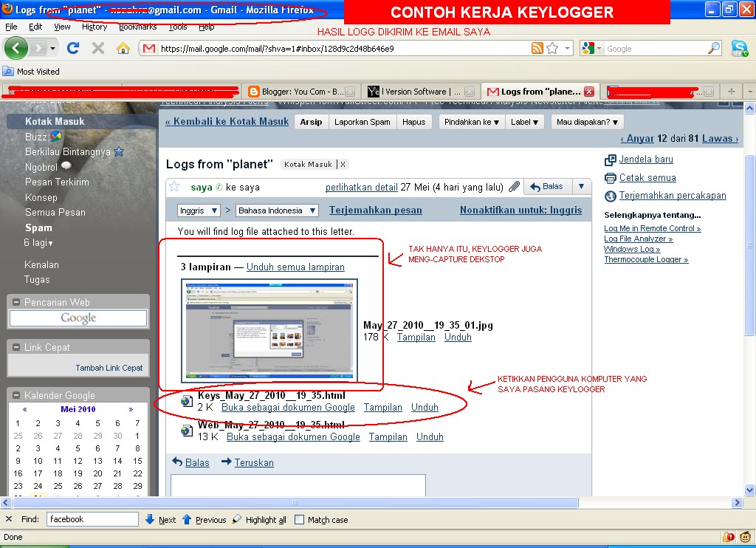Click the Teruskan forward link
Viewport: 756px width, 548px height.
pyautogui.click(x=254, y=462)
